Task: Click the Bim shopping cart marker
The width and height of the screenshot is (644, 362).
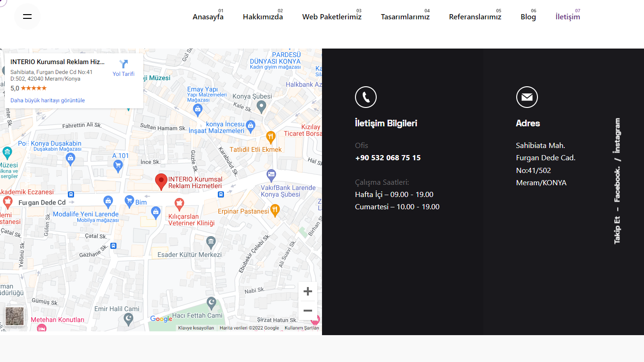Action: tap(129, 201)
